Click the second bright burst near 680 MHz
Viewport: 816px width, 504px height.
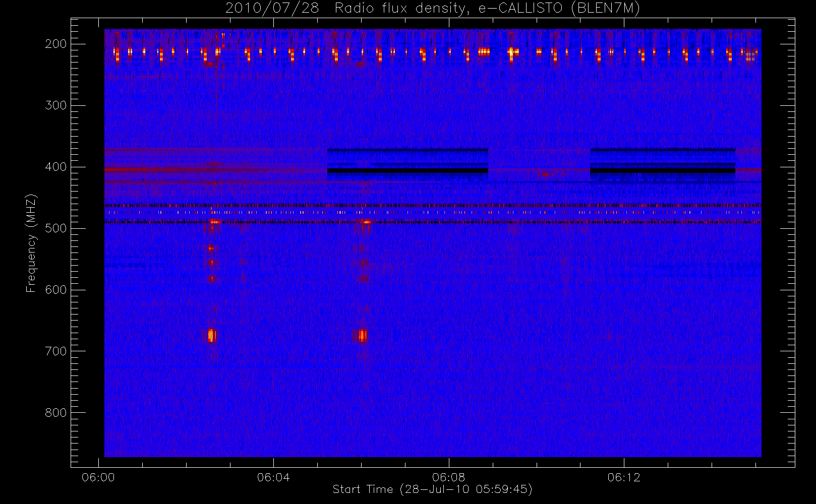tap(362, 336)
